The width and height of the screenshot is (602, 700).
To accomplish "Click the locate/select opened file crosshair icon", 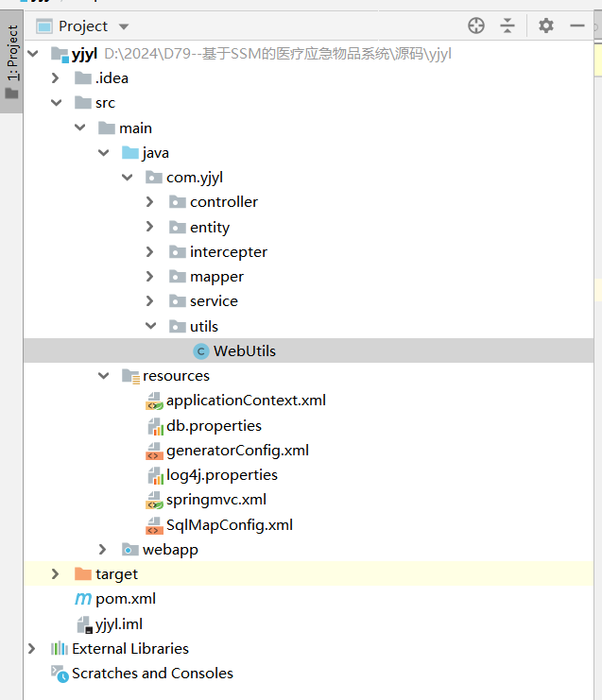I will click(x=476, y=26).
